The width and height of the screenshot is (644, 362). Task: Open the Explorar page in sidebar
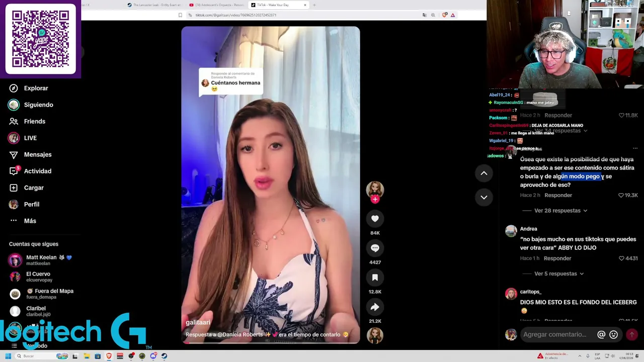[29, 88]
